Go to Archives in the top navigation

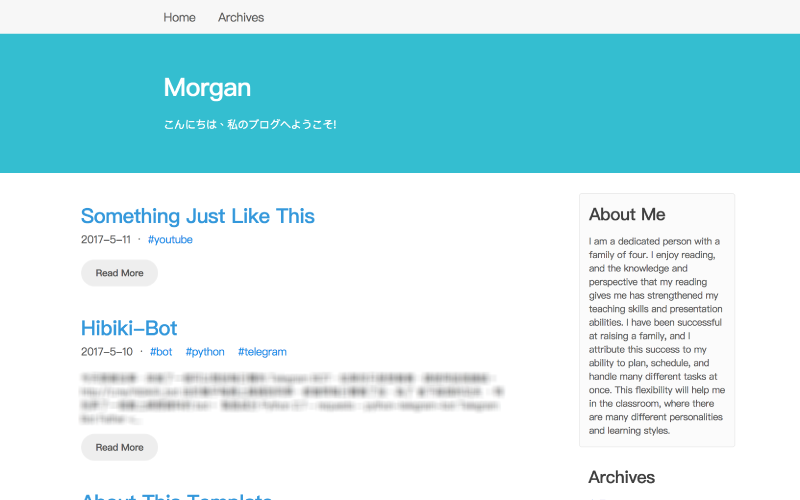coord(241,17)
